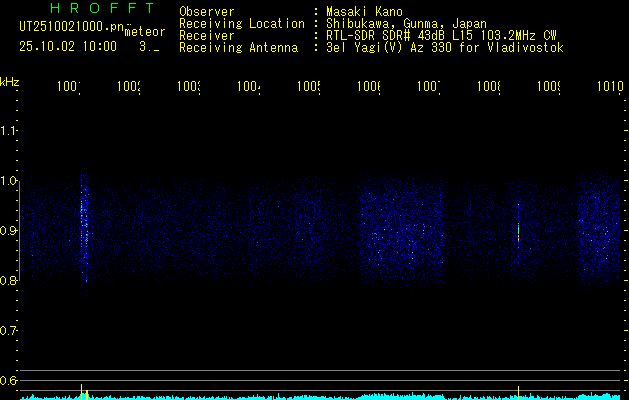Viewport: 629px width, 400px height.
Task: Click the 1008 time axis label
Action: [489, 86]
